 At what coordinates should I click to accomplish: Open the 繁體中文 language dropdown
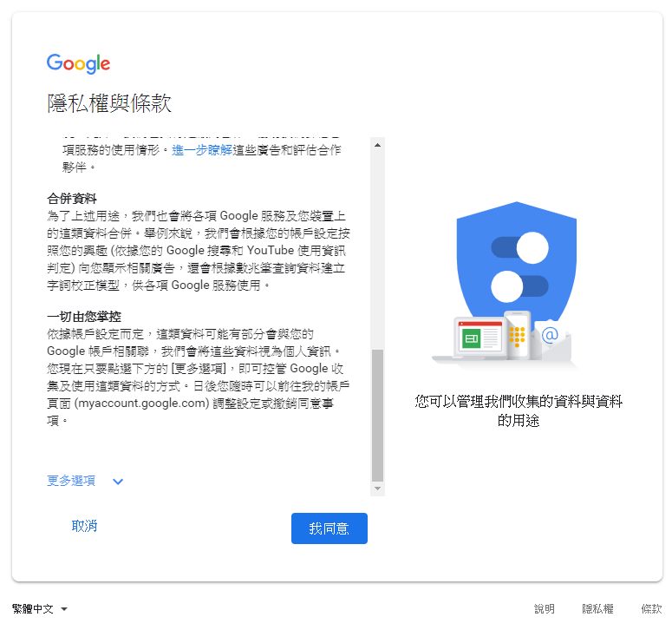point(39,609)
